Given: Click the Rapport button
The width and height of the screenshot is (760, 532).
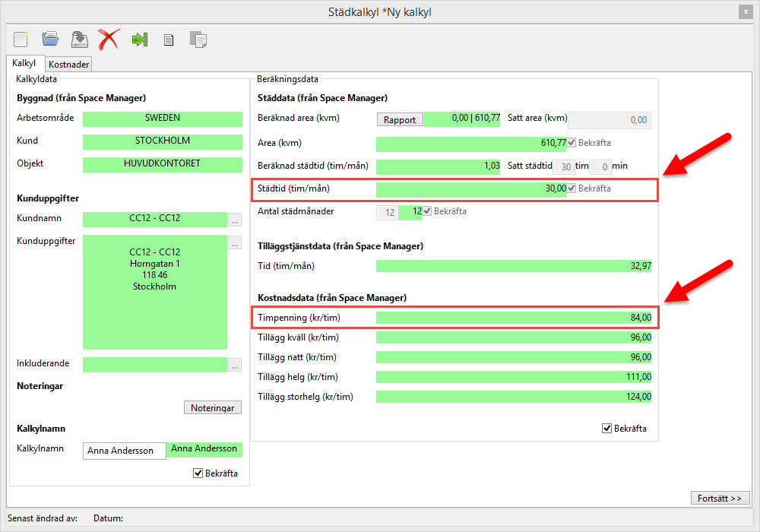Looking at the screenshot, I should click(400, 119).
